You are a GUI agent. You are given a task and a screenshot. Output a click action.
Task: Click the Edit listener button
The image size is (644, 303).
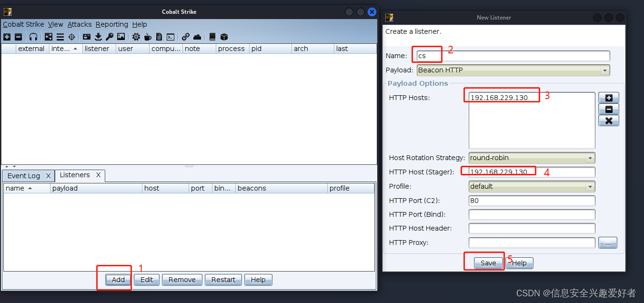tap(147, 280)
